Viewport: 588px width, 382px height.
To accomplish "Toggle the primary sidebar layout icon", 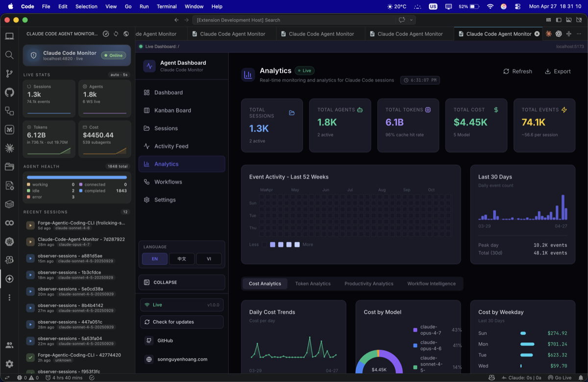I will pyautogui.click(x=559, y=20).
